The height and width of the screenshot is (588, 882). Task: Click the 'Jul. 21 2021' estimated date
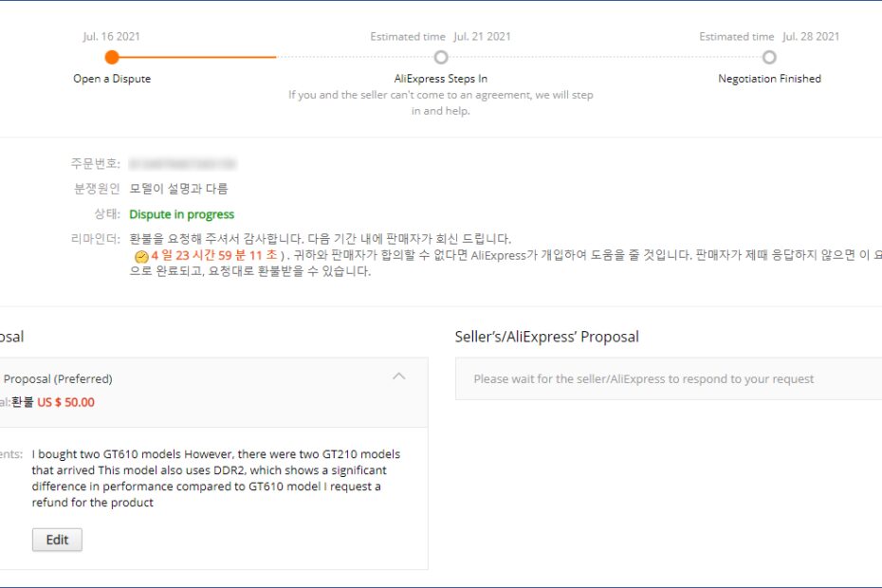482,37
